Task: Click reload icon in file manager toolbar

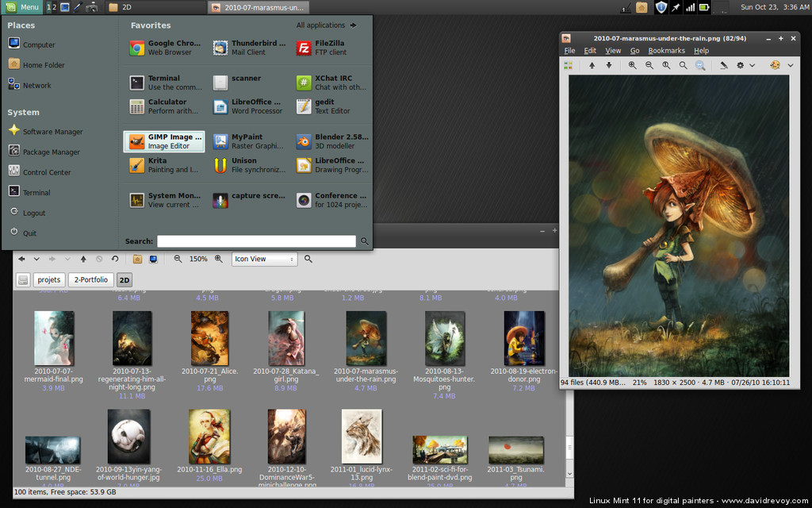Action: click(115, 259)
